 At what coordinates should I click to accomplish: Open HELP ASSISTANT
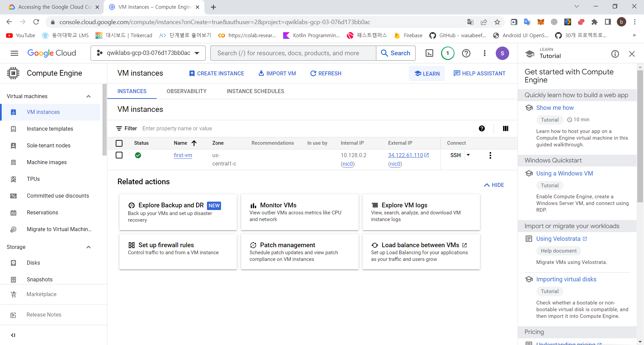(x=479, y=73)
